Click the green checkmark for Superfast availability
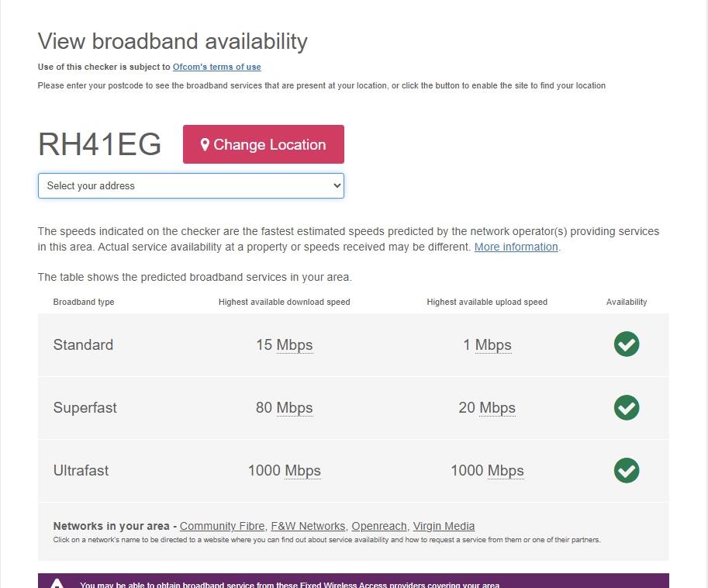 tap(626, 407)
